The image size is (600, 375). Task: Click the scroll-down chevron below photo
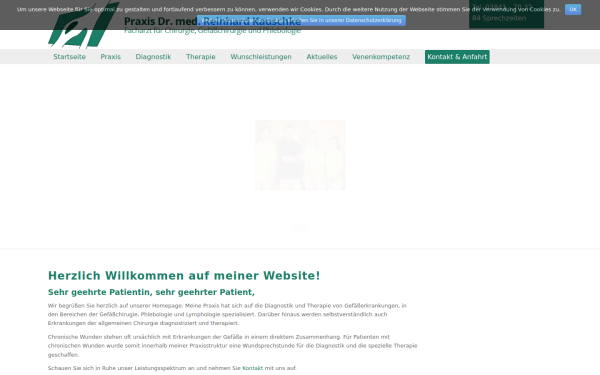point(300,228)
